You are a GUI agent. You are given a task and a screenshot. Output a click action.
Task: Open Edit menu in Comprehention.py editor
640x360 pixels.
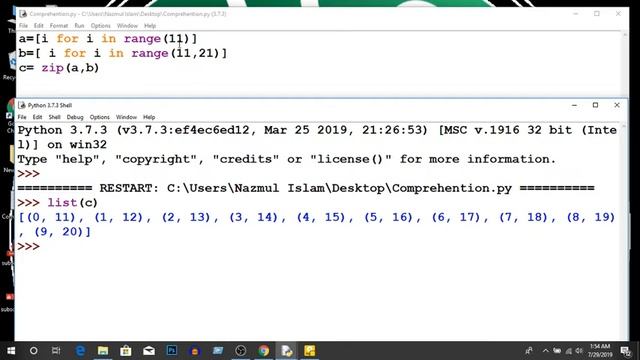click(x=38, y=26)
